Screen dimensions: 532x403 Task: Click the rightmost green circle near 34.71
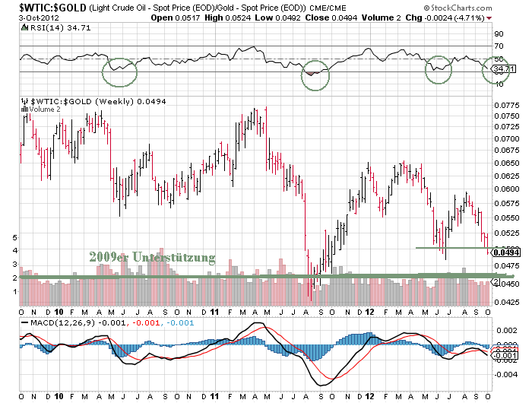(499, 72)
